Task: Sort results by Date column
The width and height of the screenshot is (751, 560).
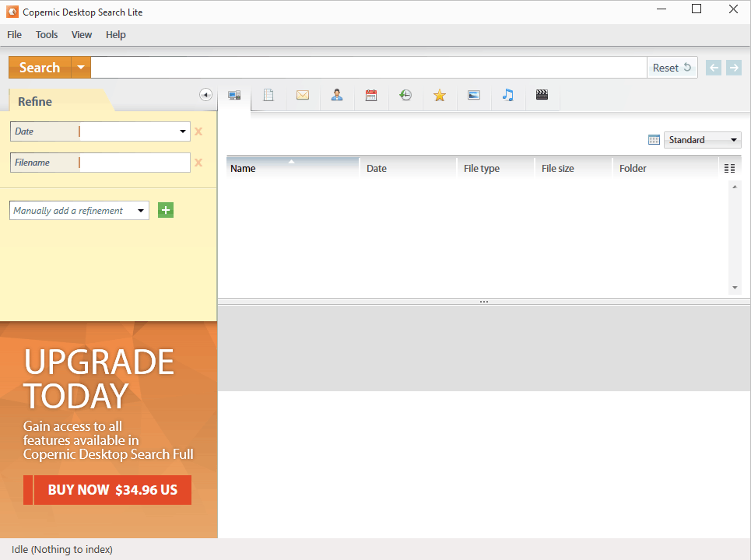Action: point(408,169)
